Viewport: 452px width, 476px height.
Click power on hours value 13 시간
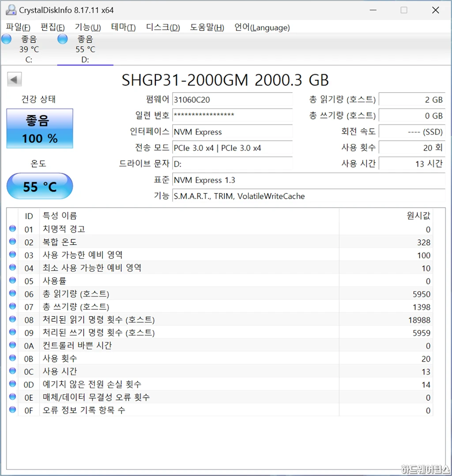point(412,164)
